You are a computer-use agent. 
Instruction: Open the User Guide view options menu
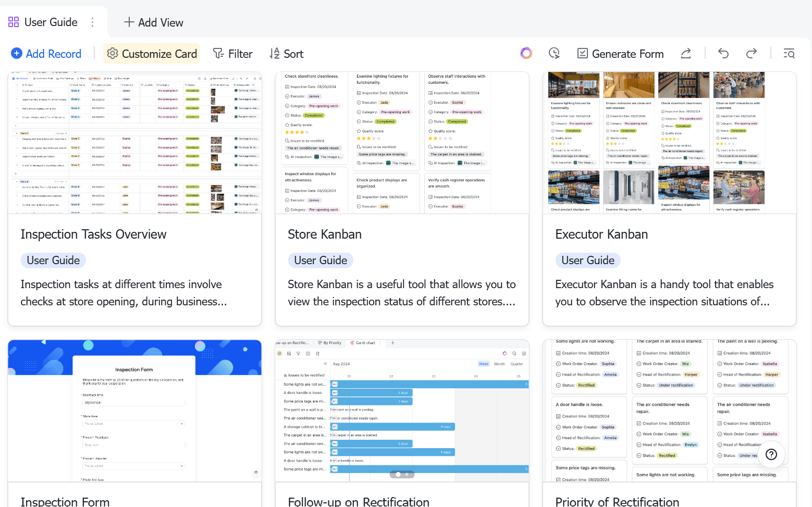pyautogui.click(x=92, y=22)
